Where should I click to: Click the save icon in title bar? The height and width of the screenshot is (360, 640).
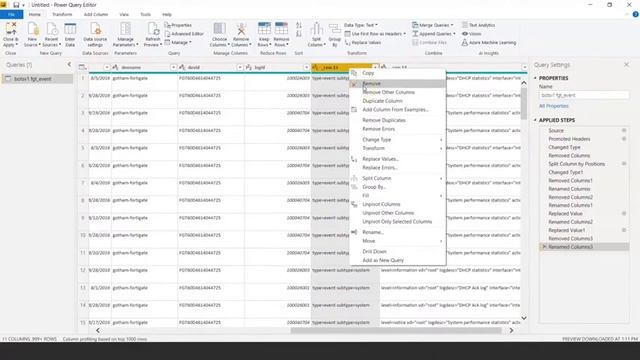pos(16,5)
